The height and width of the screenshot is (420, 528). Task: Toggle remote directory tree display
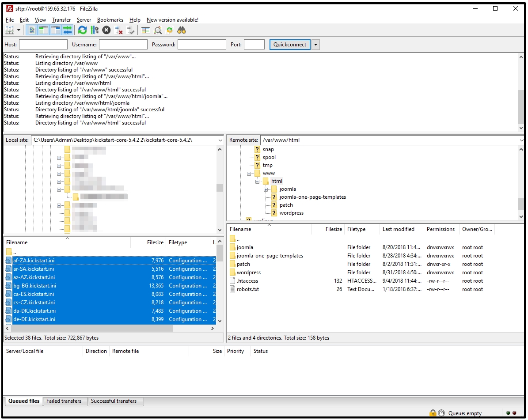coord(56,30)
